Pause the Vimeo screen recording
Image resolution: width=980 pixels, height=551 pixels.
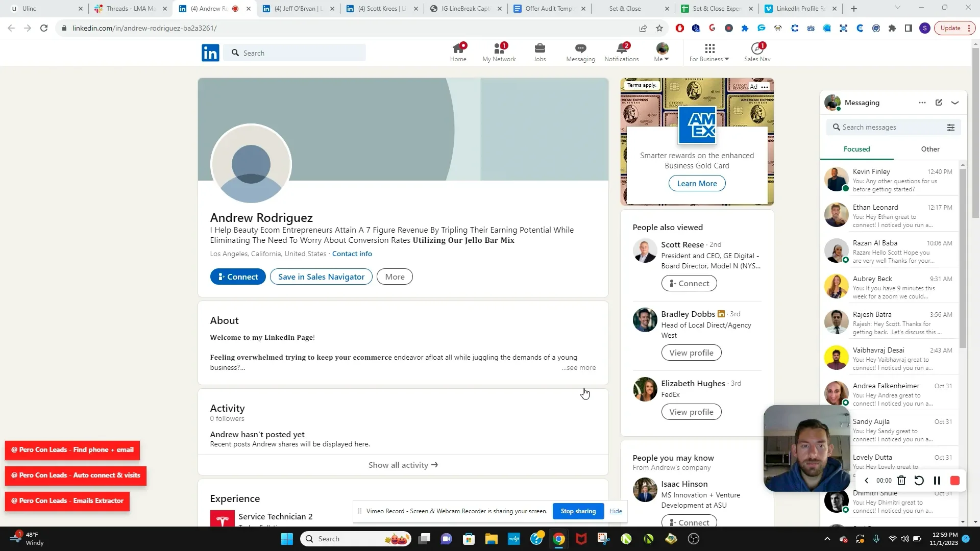937,481
